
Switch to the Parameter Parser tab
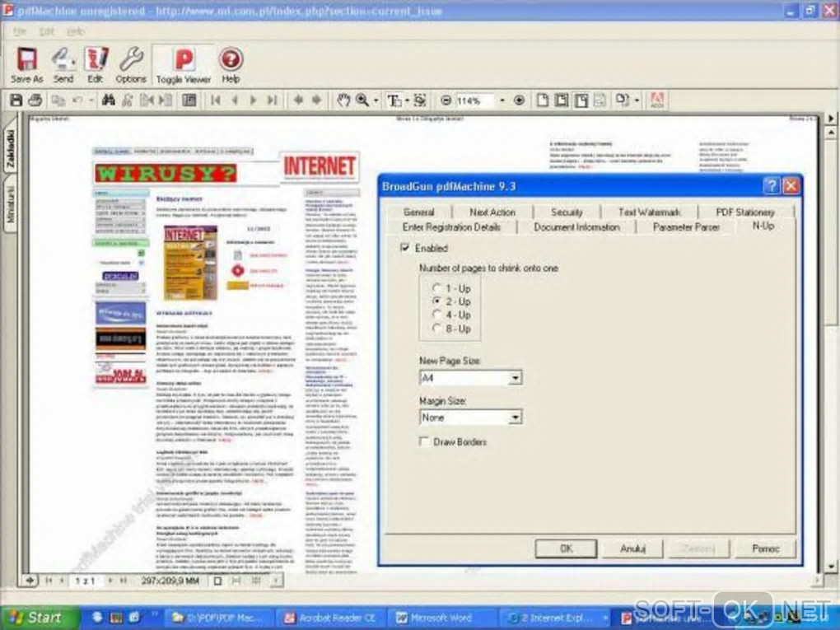(x=686, y=227)
